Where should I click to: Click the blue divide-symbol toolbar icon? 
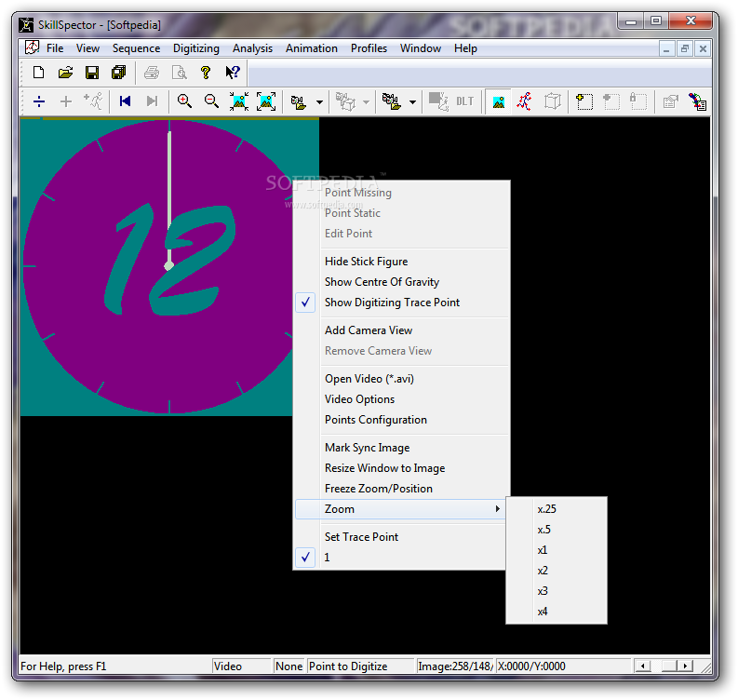39,101
